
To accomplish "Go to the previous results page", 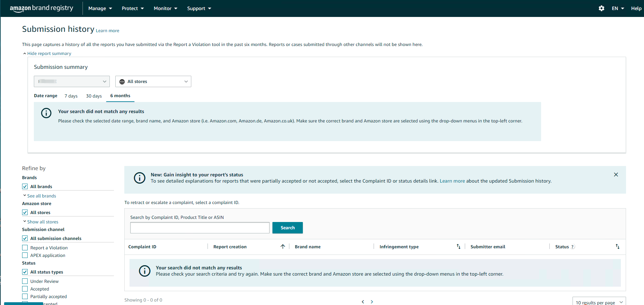I will (x=363, y=302).
